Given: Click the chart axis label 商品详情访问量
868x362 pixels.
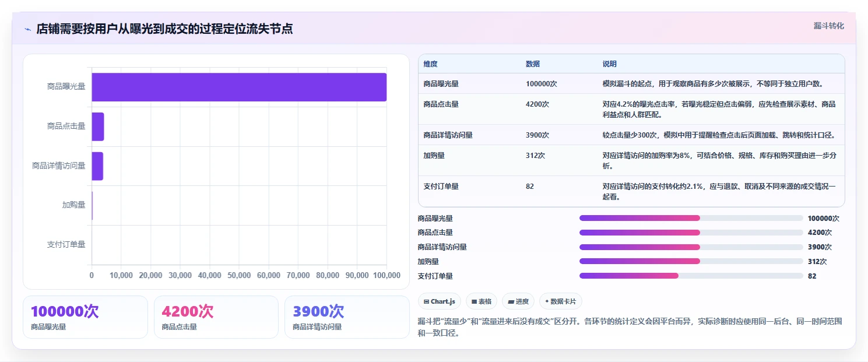Looking at the screenshot, I should click(x=59, y=166).
